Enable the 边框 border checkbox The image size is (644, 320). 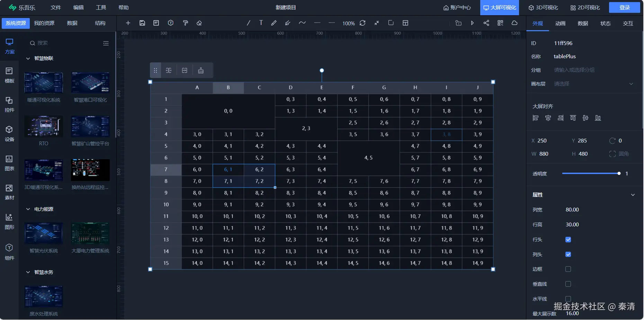click(568, 269)
